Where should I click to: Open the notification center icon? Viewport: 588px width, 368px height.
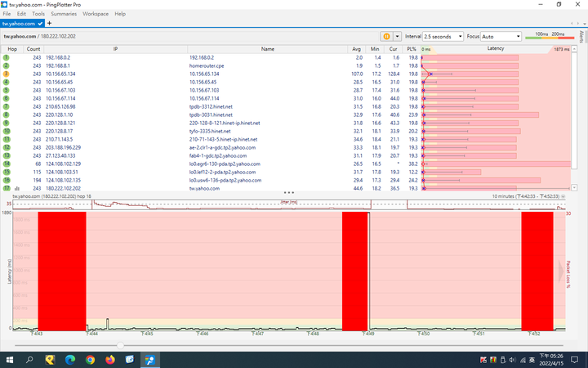[574, 360]
